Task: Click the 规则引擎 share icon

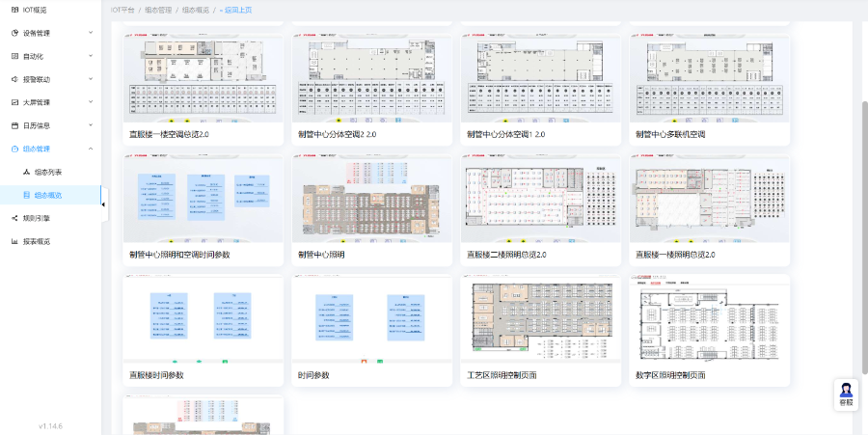Action: pyautogui.click(x=14, y=218)
